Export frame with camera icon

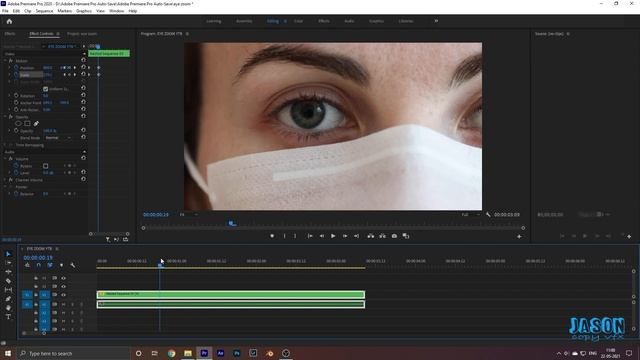394,236
